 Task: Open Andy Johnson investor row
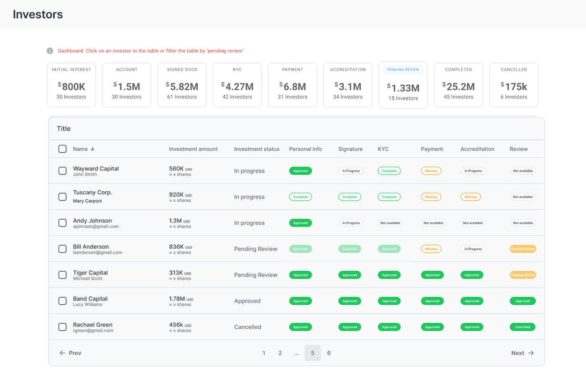[92, 221]
